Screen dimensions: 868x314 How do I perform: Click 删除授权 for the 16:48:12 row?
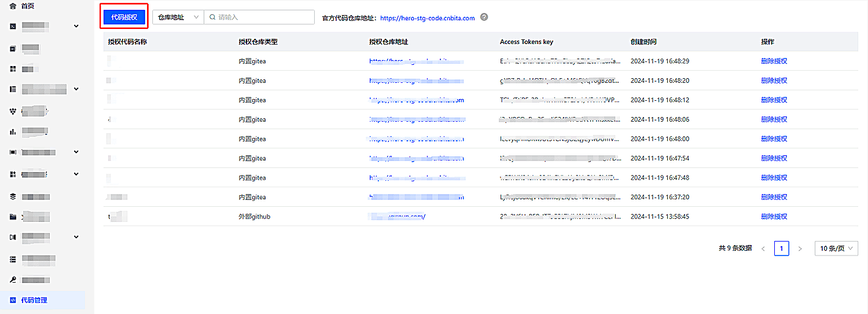click(774, 100)
